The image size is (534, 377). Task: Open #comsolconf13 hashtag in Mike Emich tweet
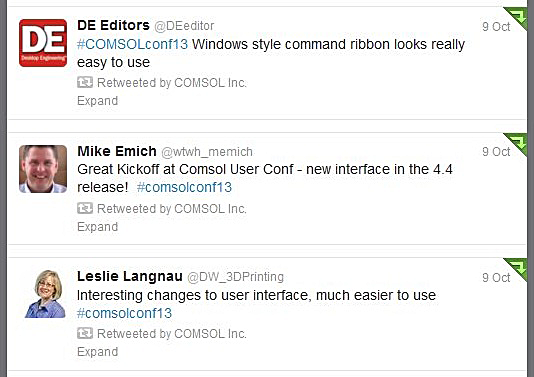click(x=184, y=187)
